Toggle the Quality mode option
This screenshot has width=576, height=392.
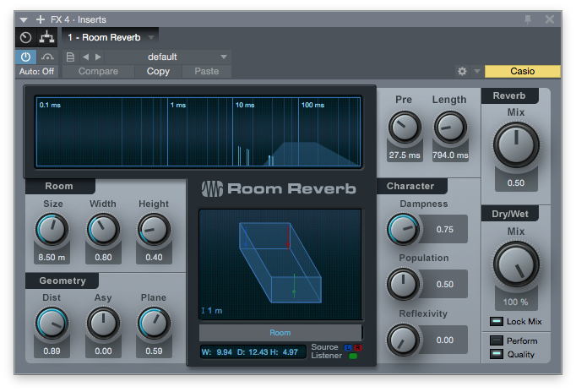(497, 354)
